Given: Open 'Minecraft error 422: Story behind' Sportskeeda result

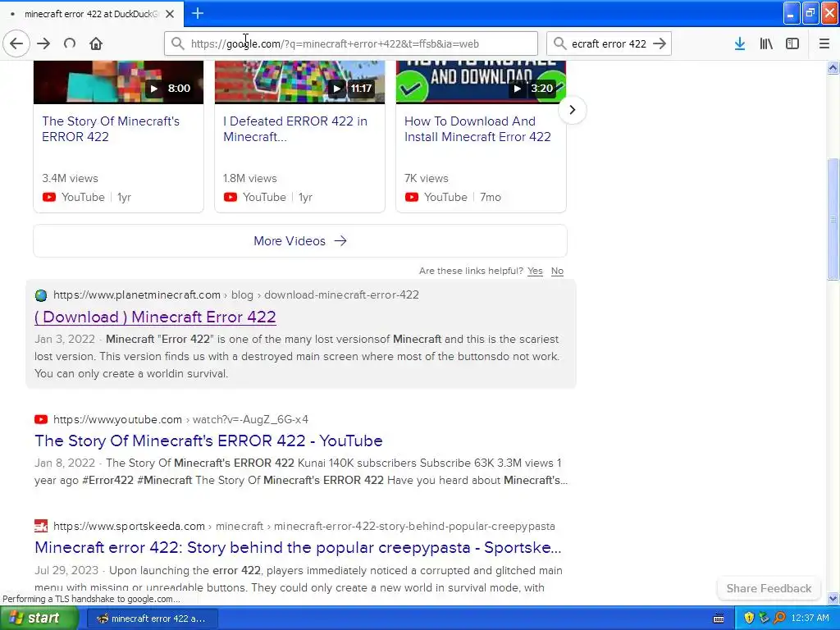Looking at the screenshot, I should tap(298, 547).
